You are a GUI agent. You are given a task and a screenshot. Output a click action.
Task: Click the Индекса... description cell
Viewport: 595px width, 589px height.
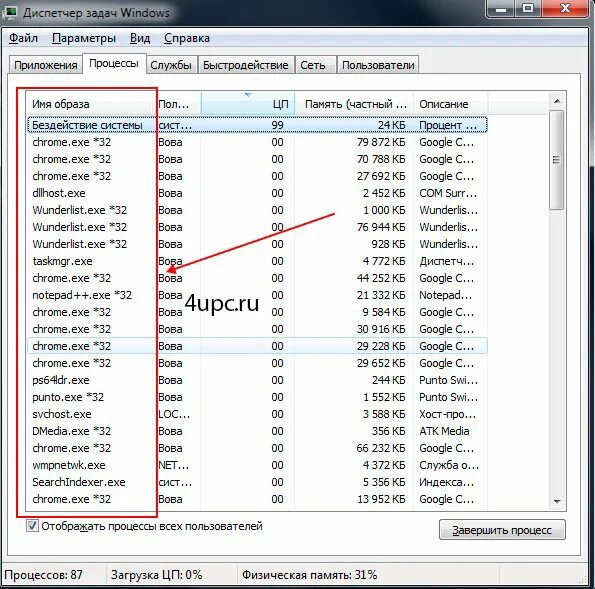pyautogui.click(x=447, y=482)
